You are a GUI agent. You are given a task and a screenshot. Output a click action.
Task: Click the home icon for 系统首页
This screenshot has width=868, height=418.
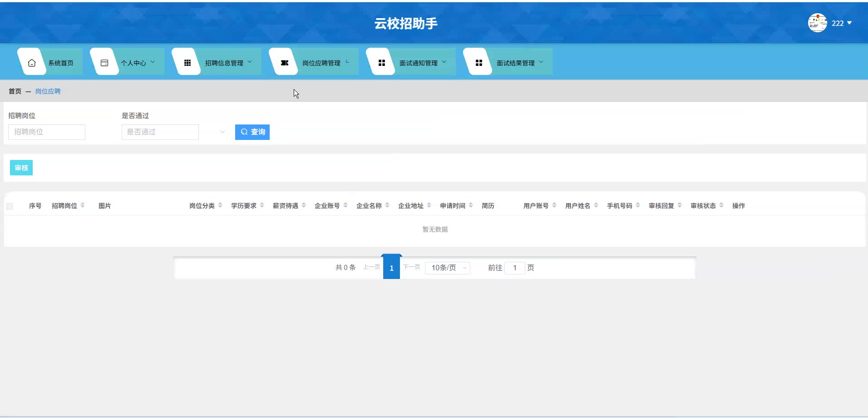pos(32,63)
